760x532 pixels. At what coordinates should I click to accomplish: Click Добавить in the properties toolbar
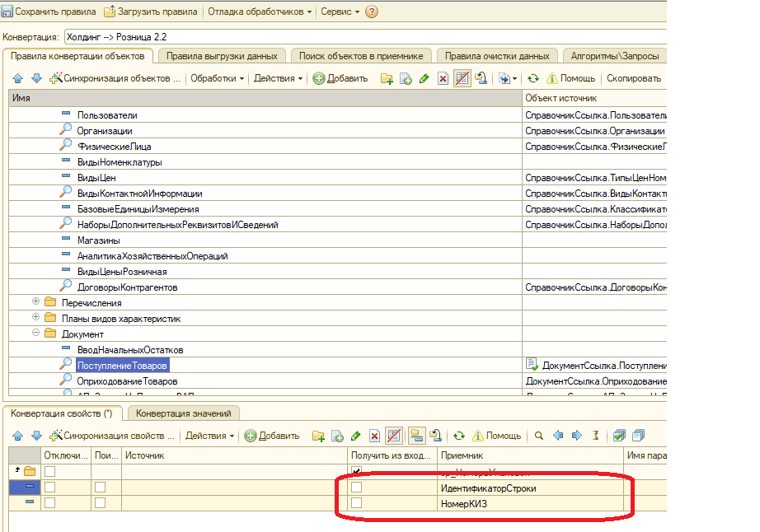pyautogui.click(x=272, y=436)
